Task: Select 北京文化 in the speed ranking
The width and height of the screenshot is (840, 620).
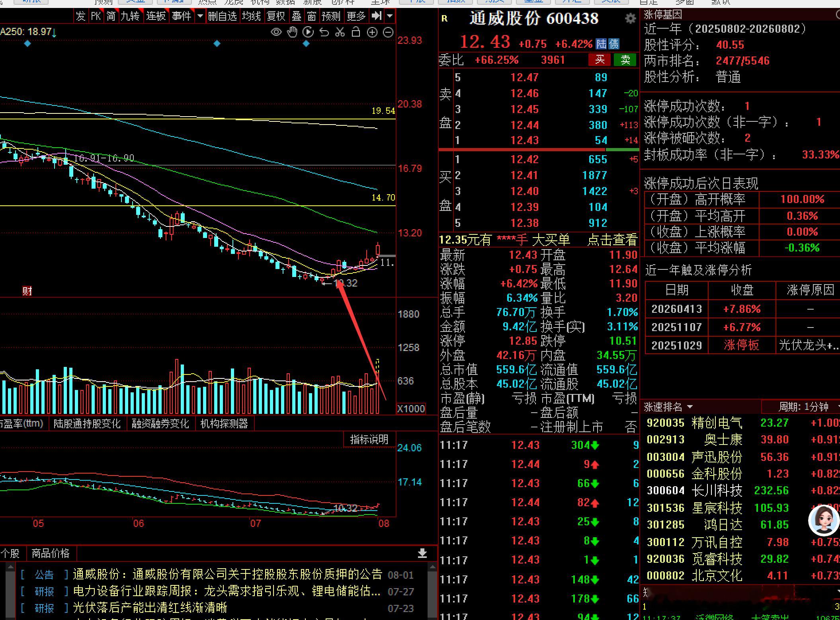Action: 717,575
